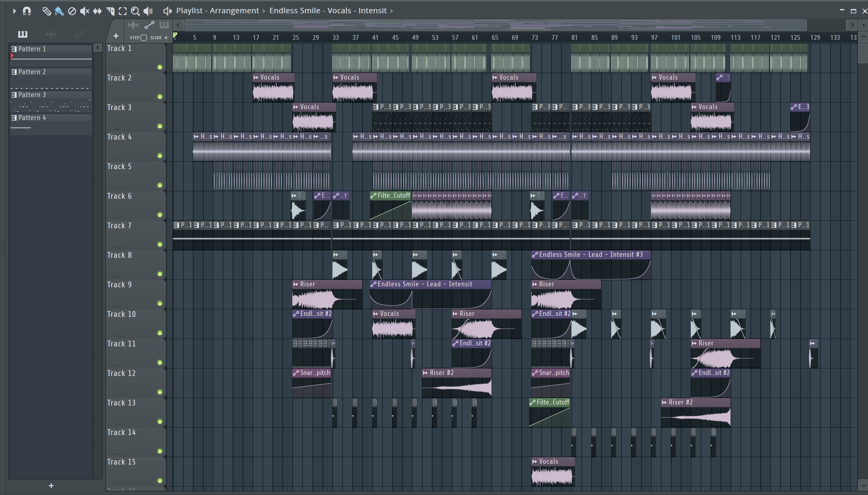Open Riser #2 clip menu on Track 12
Viewport: 868px width, 495px height.
pyautogui.click(x=425, y=373)
